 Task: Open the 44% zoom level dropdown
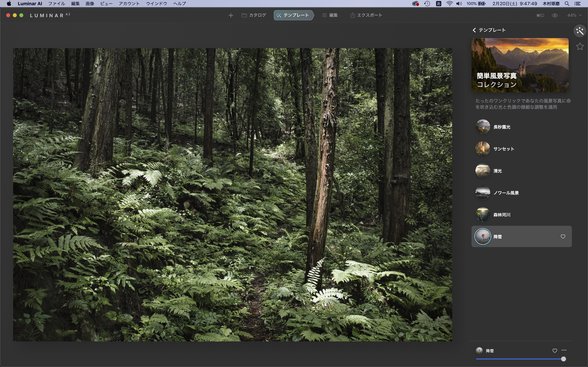[574, 15]
